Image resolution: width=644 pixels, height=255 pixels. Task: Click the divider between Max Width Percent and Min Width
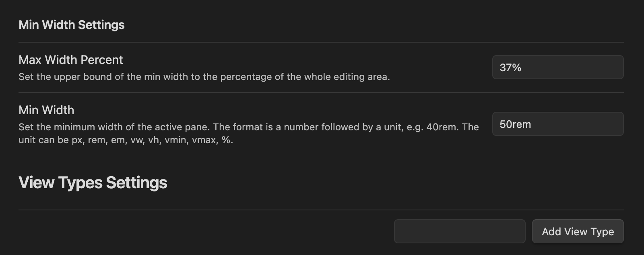click(321, 93)
